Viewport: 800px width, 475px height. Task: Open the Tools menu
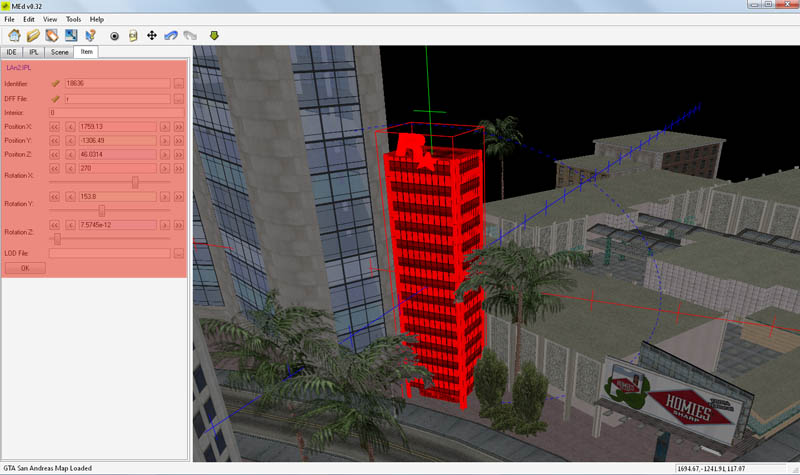74,19
